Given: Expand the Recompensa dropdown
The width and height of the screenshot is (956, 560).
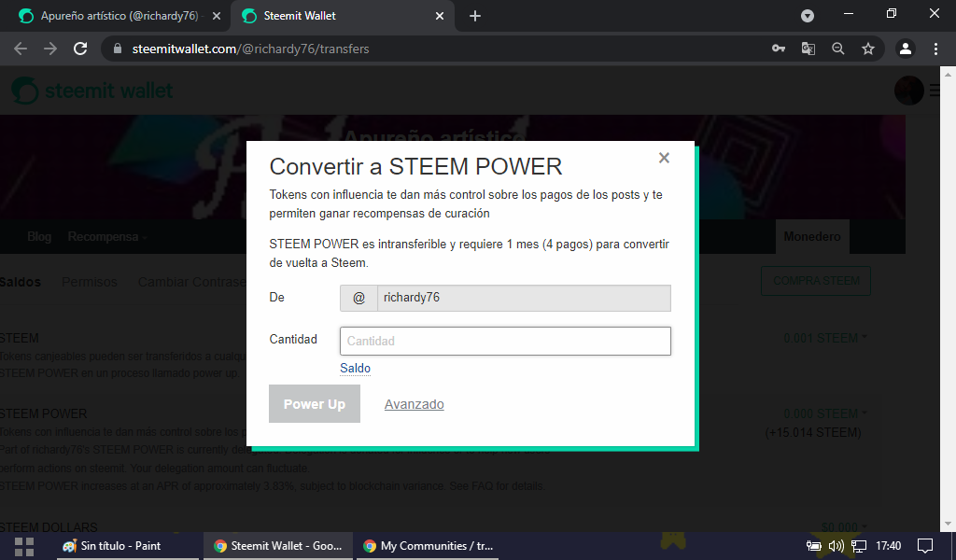Looking at the screenshot, I should 107,236.
